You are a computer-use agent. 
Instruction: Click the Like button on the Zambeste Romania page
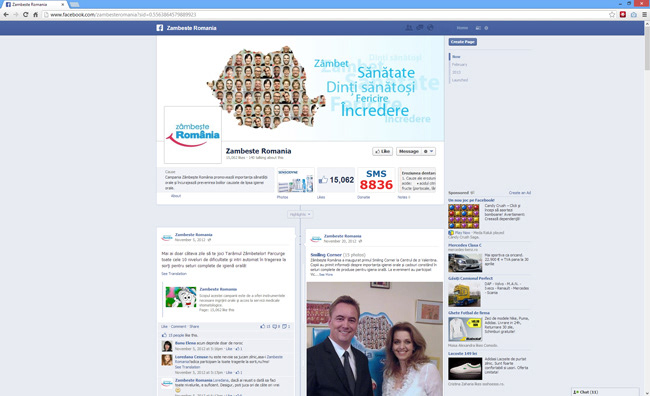coord(382,151)
